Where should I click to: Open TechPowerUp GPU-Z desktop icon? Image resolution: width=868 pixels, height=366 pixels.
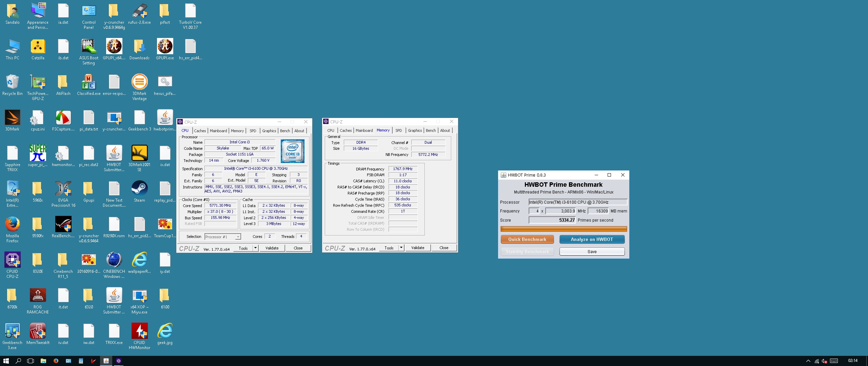38,88
